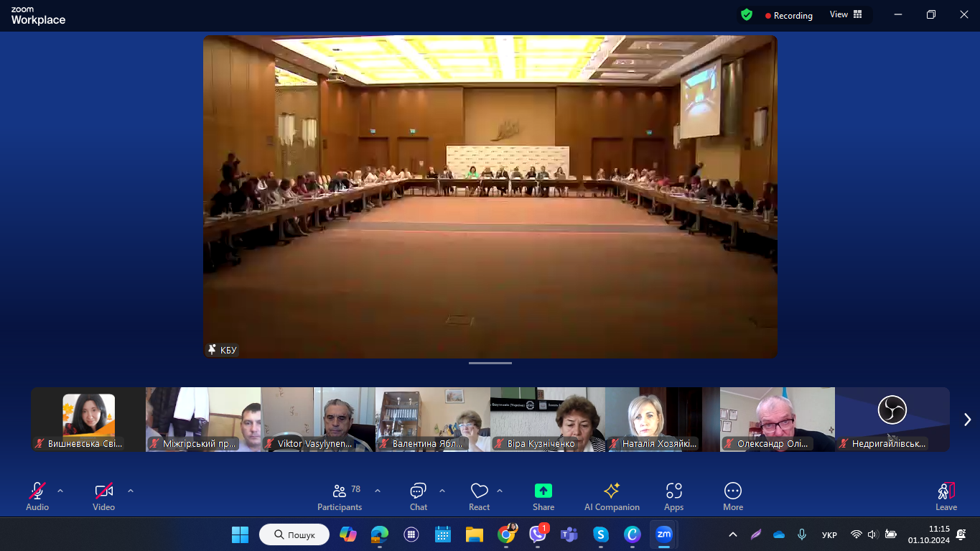Show next participants with right arrow
The image size is (980, 551).
click(967, 420)
